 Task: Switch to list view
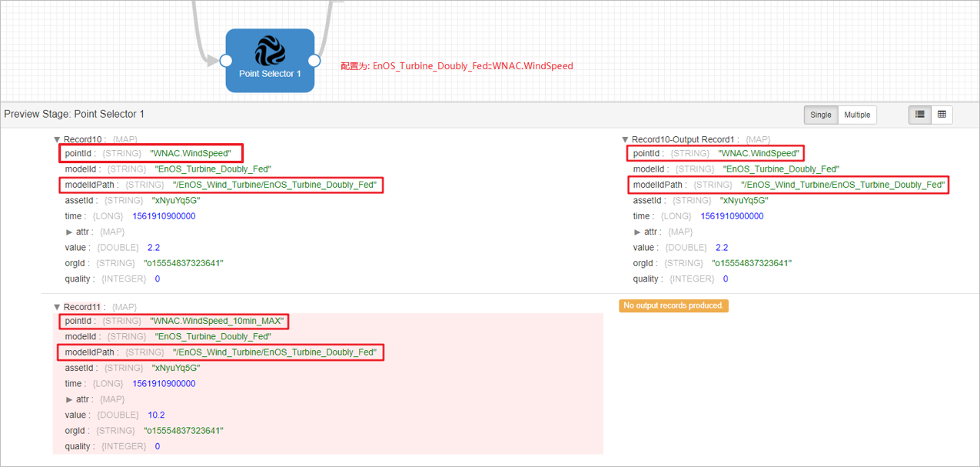[x=919, y=115]
